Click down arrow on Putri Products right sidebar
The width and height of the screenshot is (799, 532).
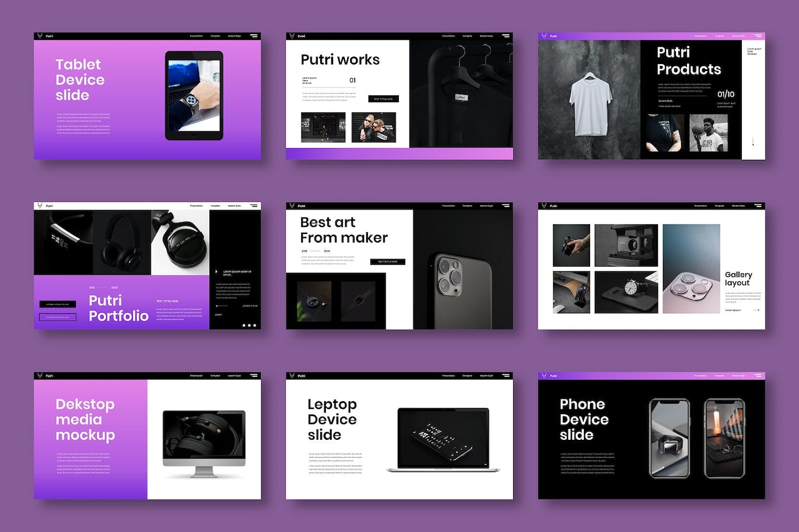pos(753,141)
